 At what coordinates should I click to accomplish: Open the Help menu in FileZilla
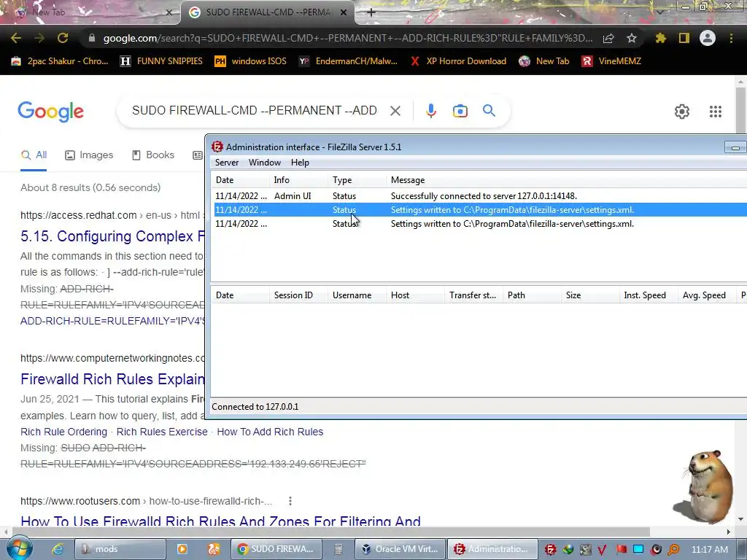click(300, 163)
